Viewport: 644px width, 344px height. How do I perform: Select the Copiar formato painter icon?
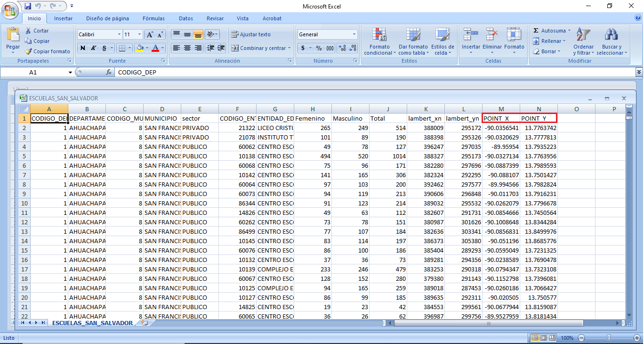(x=28, y=51)
